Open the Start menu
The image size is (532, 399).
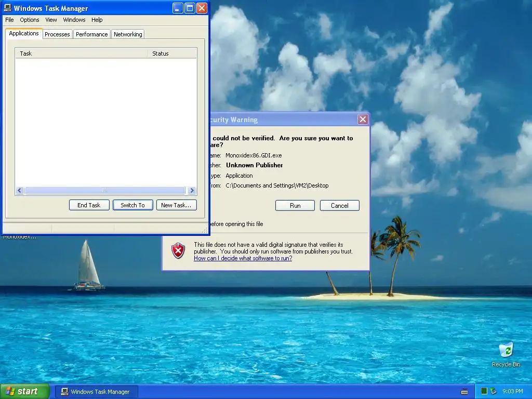tap(25, 392)
